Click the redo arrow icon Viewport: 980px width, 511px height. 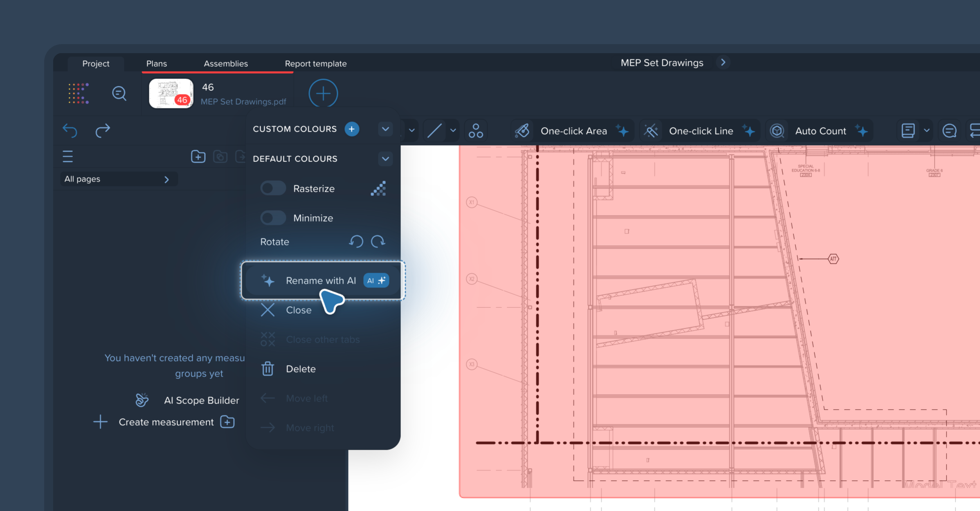tap(103, 130)
